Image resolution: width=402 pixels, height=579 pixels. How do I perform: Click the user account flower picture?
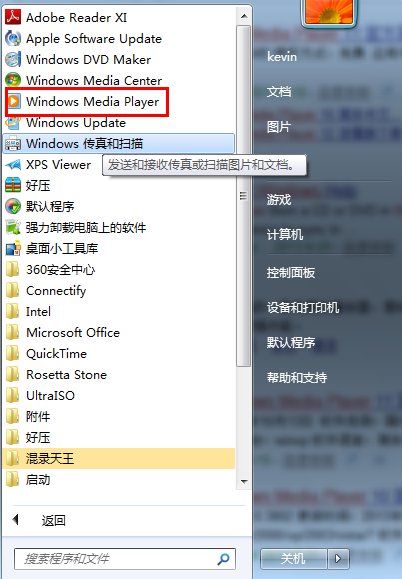click(330, 12)
